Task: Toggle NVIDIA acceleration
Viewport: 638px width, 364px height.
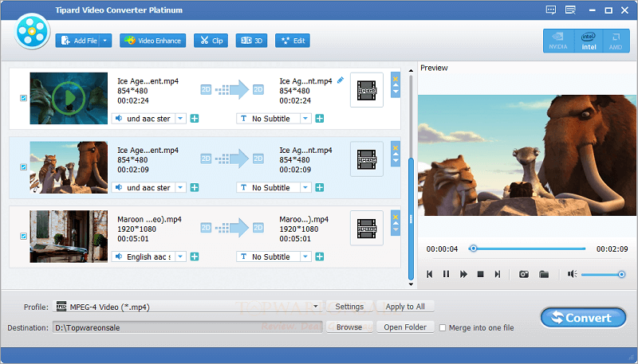Action: point(558,41)
